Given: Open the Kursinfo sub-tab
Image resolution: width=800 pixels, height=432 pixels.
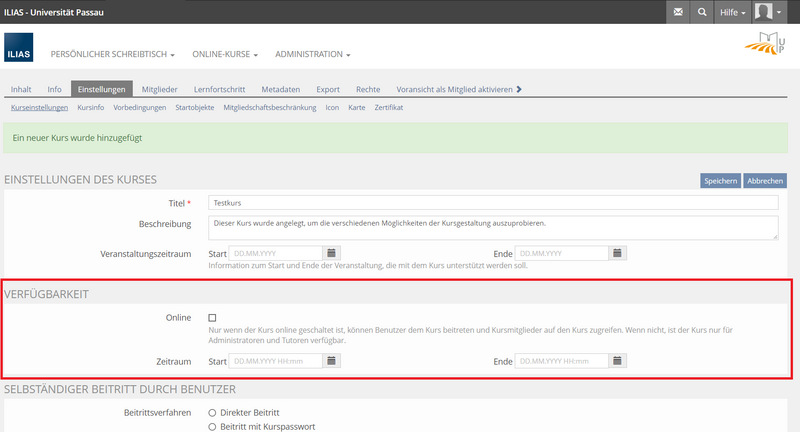Looking at the screenshot, I should click(90, 107).
